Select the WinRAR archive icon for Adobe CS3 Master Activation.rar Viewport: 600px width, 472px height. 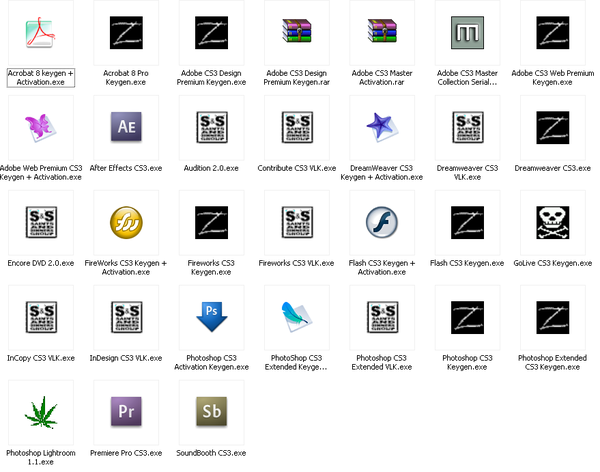click(382, 31)
